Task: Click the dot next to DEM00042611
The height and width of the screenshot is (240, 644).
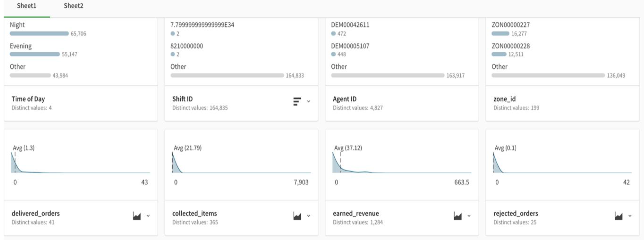Action: coord(333,33)
